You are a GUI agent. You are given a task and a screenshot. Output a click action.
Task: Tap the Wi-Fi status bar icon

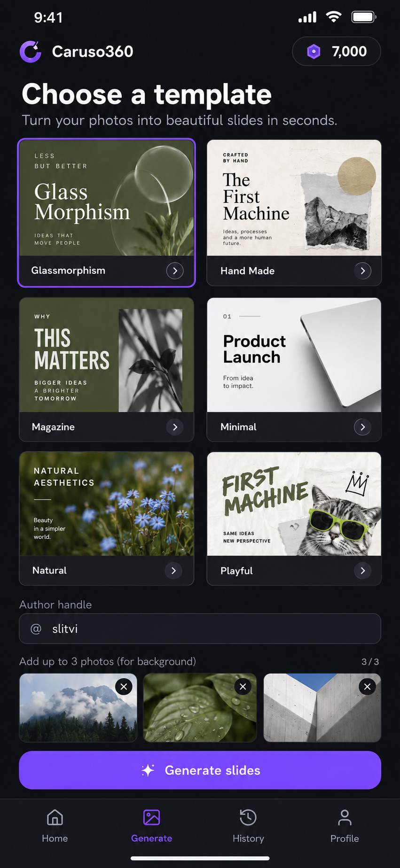pyautogui.click(x=334, y=17)
